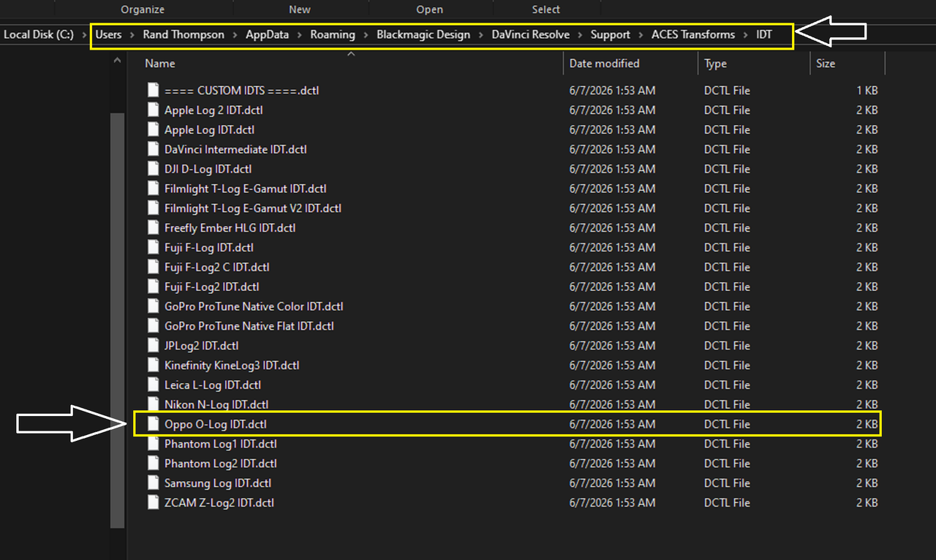Select file name DJI D-Log IDT.dctl
Viewport: 936px width, 560px height.
point(208,169)
